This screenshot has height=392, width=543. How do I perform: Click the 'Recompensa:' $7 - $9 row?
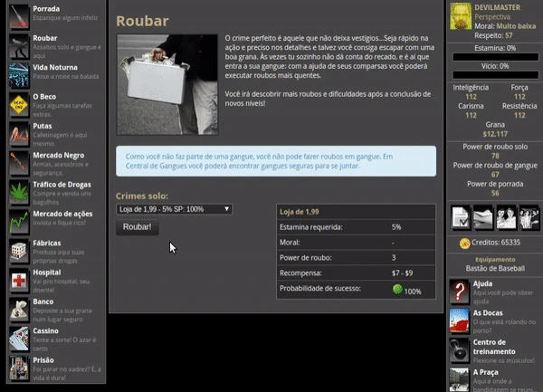(356, 272)
